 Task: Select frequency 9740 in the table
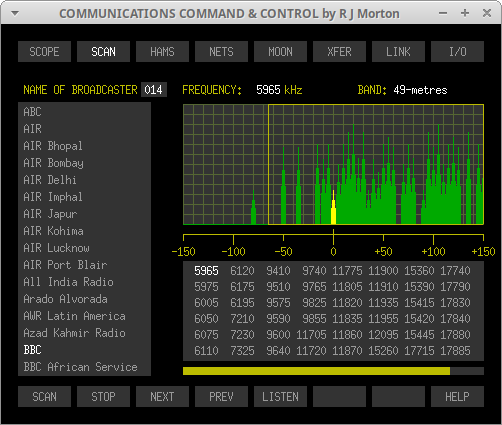pos(314,271)
